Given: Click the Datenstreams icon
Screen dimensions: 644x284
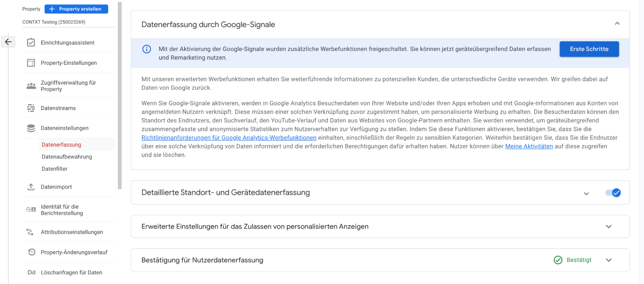Looking at the screenshot, I should tap(31, 108).
